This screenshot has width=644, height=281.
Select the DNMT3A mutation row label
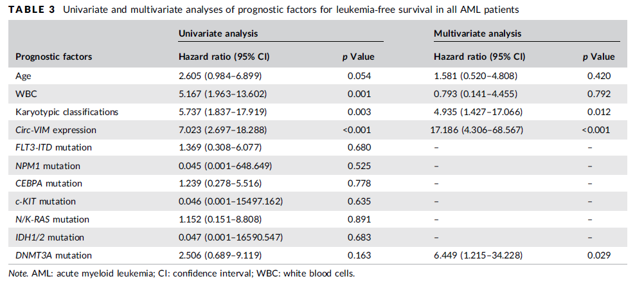[53, 255]
